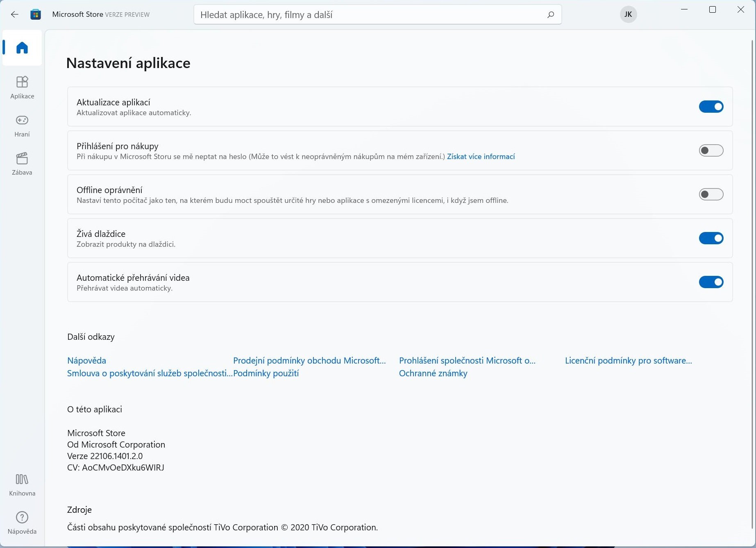The image size is (756, 548).
Task: Enable Přihlášení pro nákupy switch
Action: (x=711, y=150)
